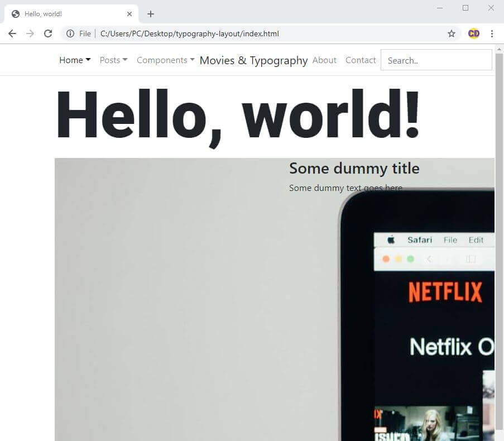Focus the address bar URL
The width and height of the screenshot is (504, 441).
(x=189, y=33)
